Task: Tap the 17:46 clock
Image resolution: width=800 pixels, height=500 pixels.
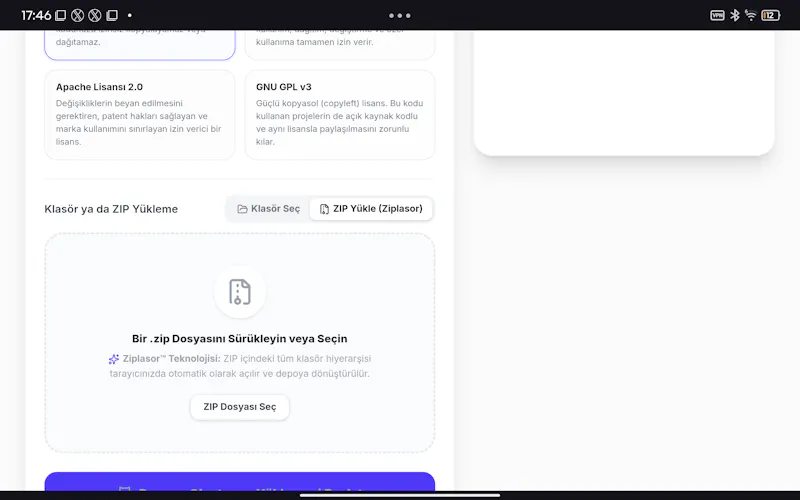Action: pyautogui.click(x=36, y=15)
